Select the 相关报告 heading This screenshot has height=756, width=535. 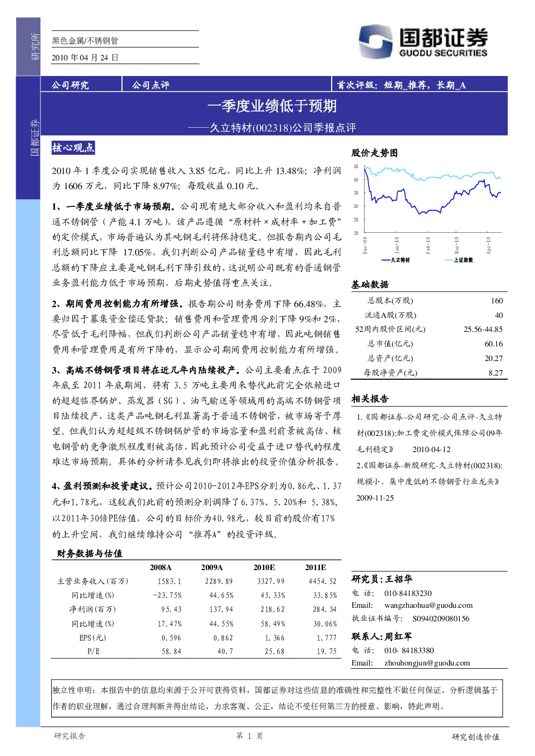pyautogui.click(x=370, y=399)
